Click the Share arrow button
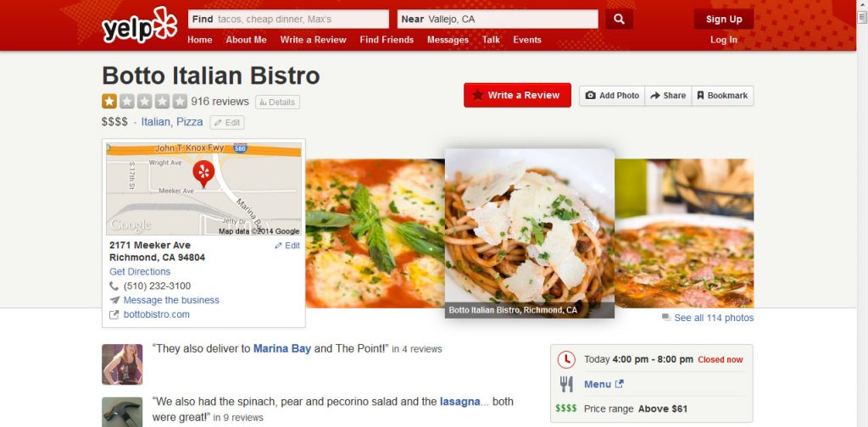Image resolution: width=868 pixels, height=427 pixels. (668, 96)
